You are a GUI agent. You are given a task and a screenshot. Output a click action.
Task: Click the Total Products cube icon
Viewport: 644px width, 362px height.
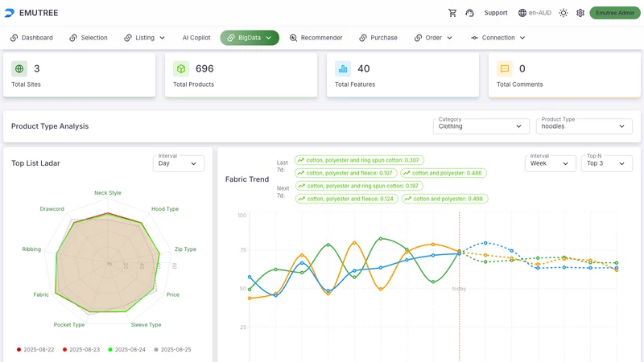pyautogui.click(x=181, y=69)
